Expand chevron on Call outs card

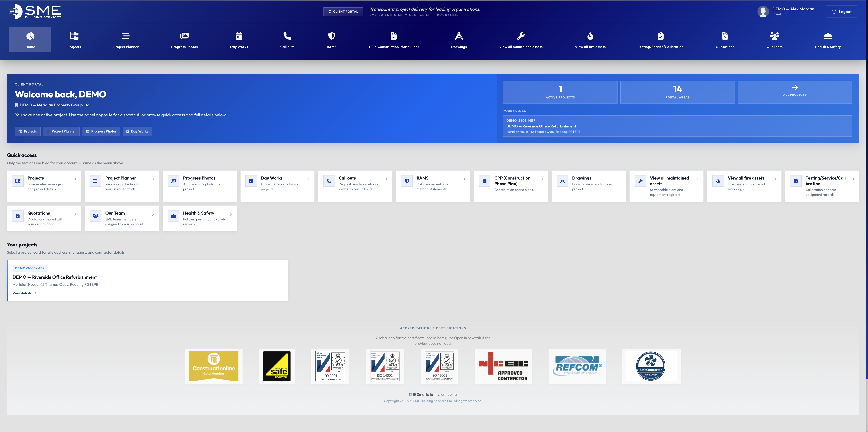point(387,179)
